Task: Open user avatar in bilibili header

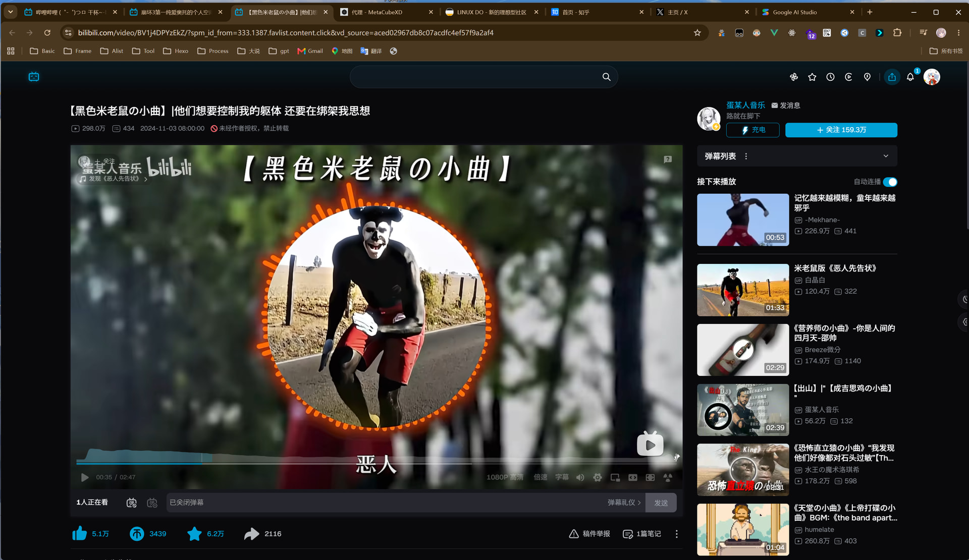Action: click(932, 77)
